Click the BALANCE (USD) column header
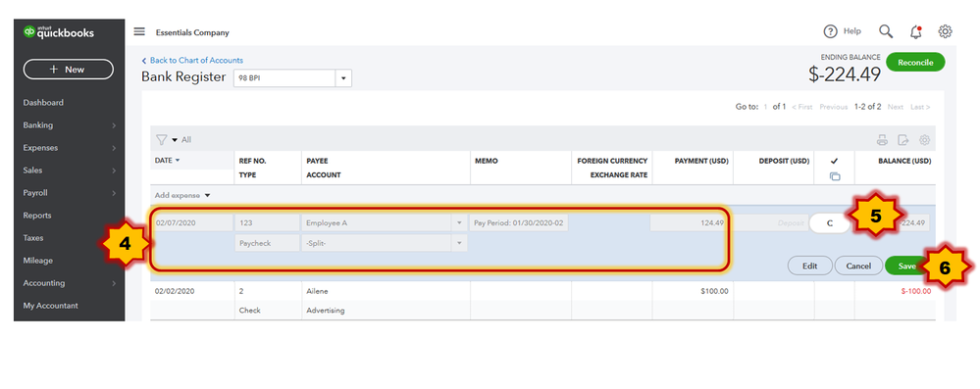This screenshot has height=389, width=980. point(904,161)
